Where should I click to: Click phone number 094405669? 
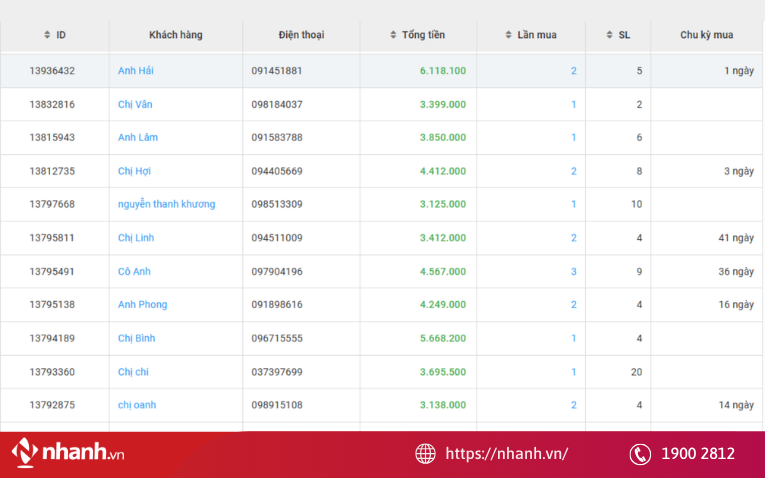point(277,171)
